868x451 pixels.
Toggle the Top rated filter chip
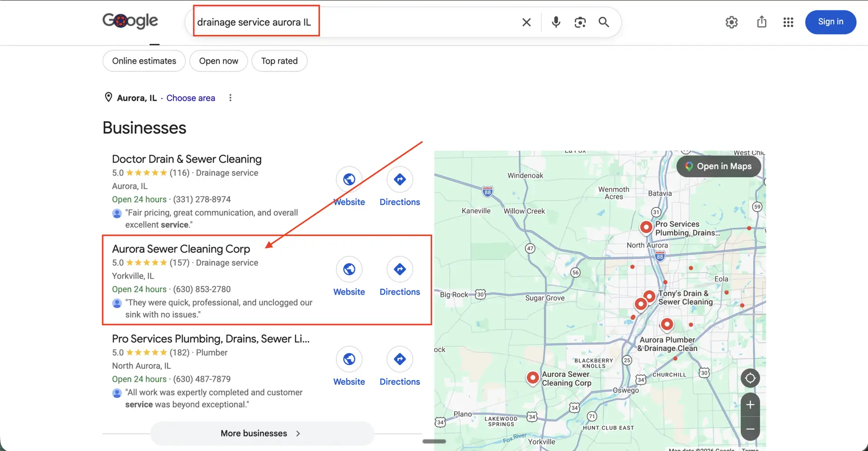click(279, 61)
